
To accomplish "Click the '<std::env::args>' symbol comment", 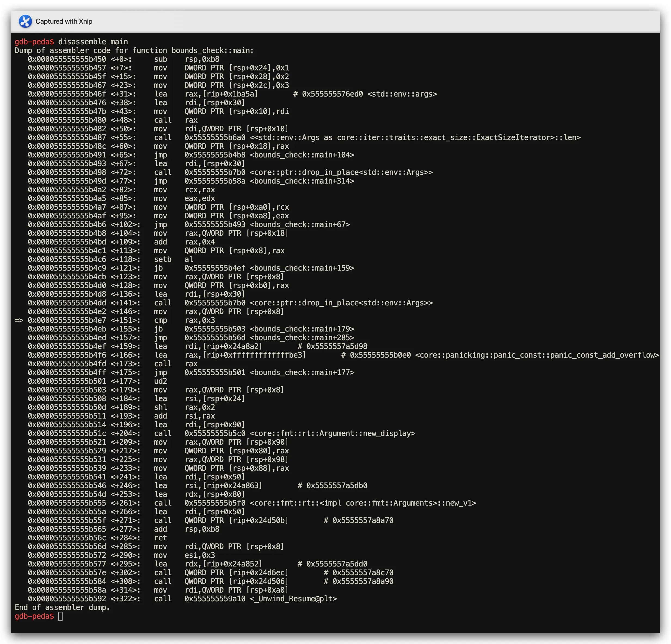I will [402, 94].
